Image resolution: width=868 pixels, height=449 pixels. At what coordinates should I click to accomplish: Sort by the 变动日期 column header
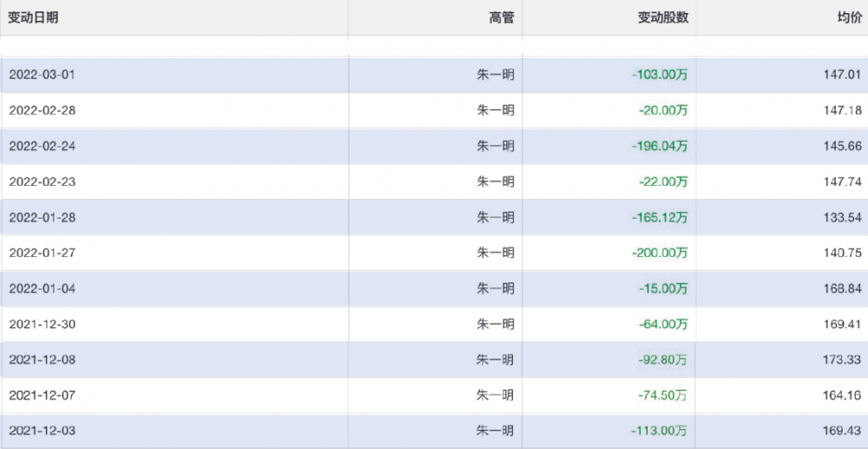(x=33, y=17)
